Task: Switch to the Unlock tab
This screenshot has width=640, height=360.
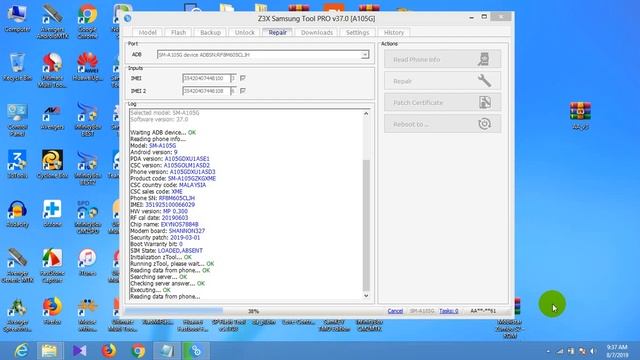Action: pos(244,32)
